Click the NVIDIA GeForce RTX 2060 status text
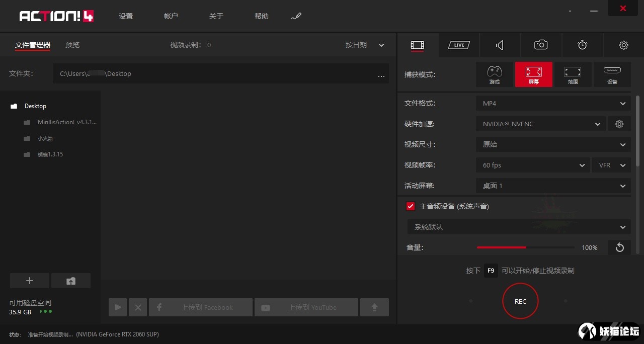Viewport: 644px width, 344px height. [118, 334]
